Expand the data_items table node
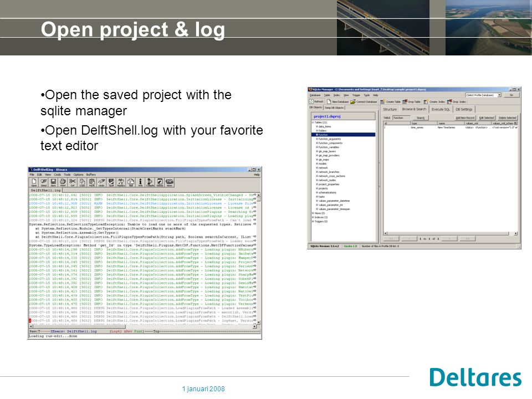 point(317,126)
